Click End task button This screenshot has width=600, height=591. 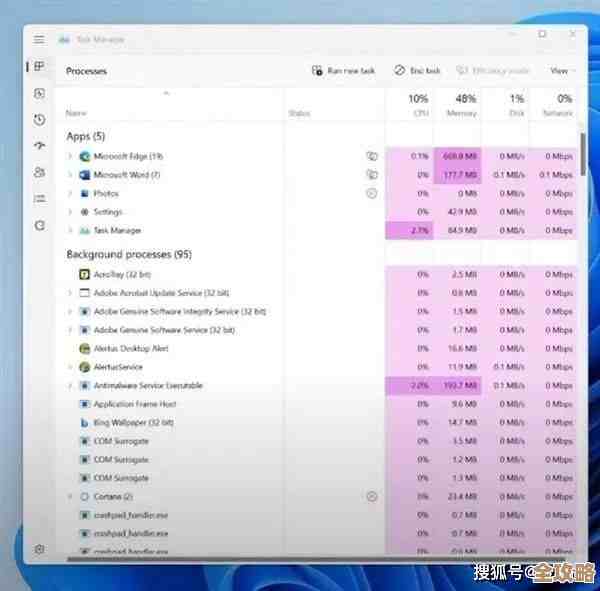click(417, 71)
